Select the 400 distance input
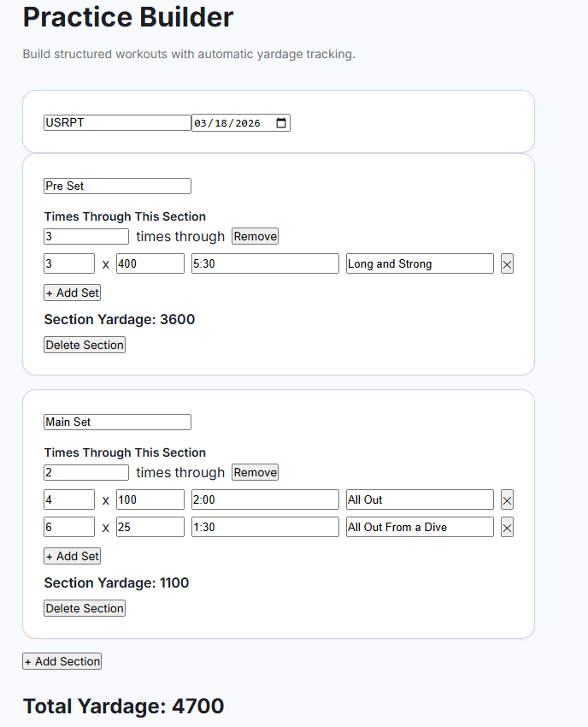The width and height of the screenshot is (588, 727). pyautogui.click(x=150, y=263)
